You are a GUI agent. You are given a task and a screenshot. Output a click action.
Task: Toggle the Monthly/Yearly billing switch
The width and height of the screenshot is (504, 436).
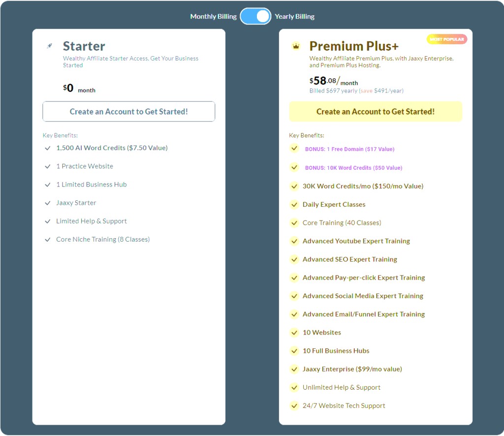pyautogui.click(x=255, y=16)
